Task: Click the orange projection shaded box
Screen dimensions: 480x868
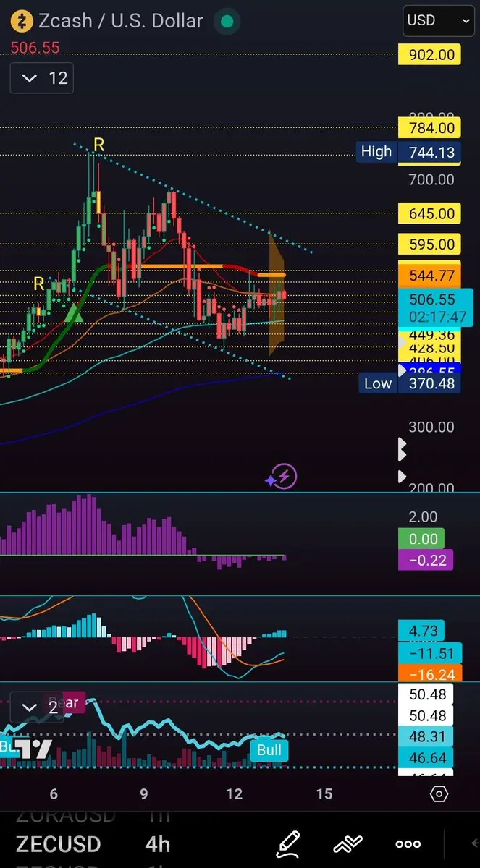Action: (278, 293)
